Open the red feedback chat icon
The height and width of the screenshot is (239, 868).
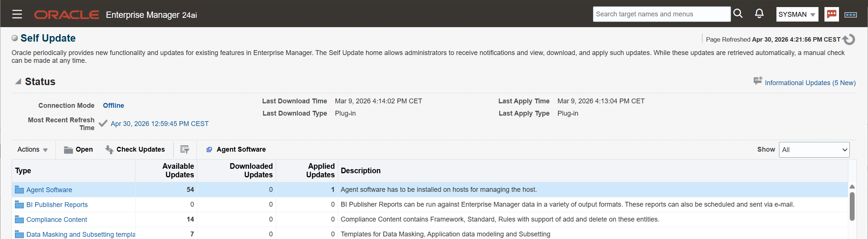[832, 14]
